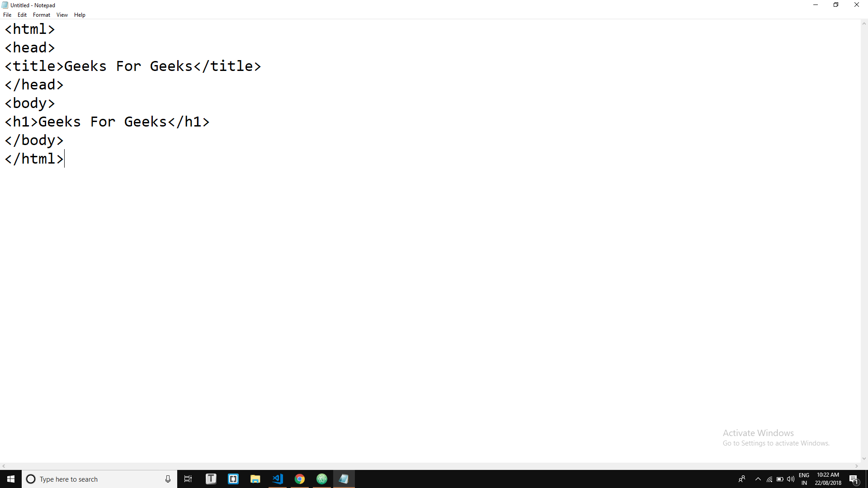Click the network status icon in system tray

pyautogui.click(x=769, y=479)
